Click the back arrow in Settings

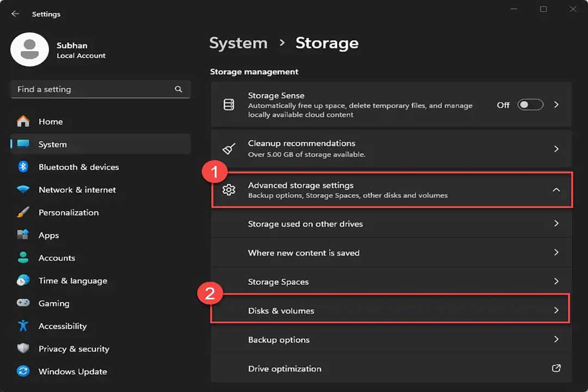(x=15, y=14)
